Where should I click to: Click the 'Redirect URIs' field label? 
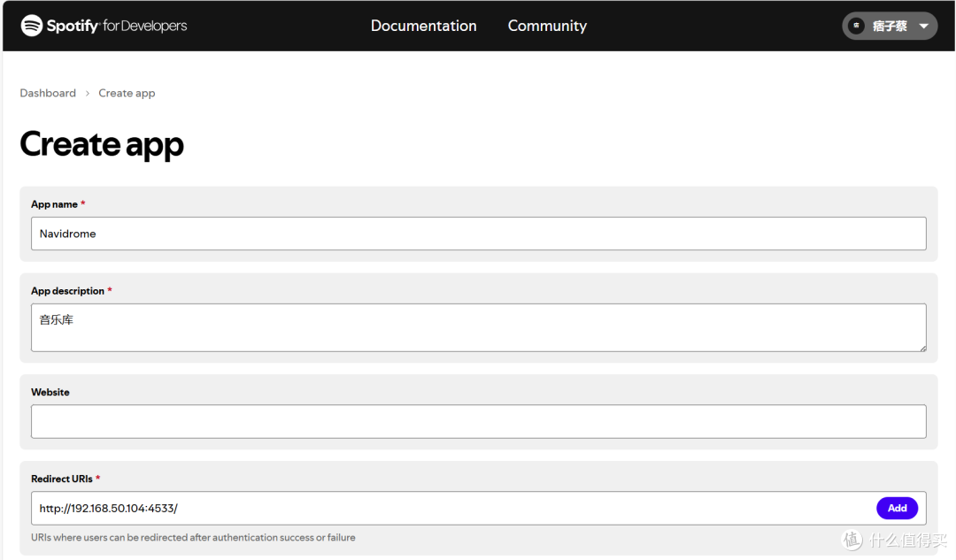(62, 479)
